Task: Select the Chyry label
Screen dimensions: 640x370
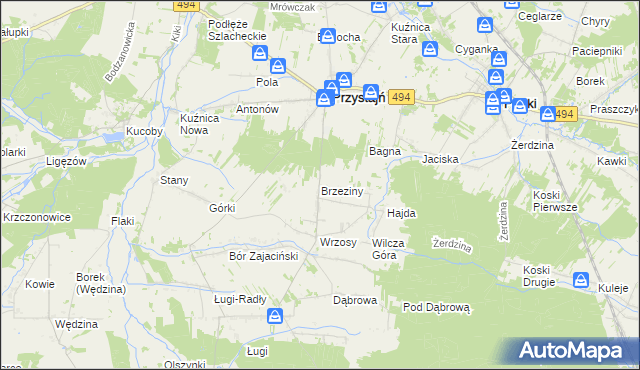Action: click(595, 22)
